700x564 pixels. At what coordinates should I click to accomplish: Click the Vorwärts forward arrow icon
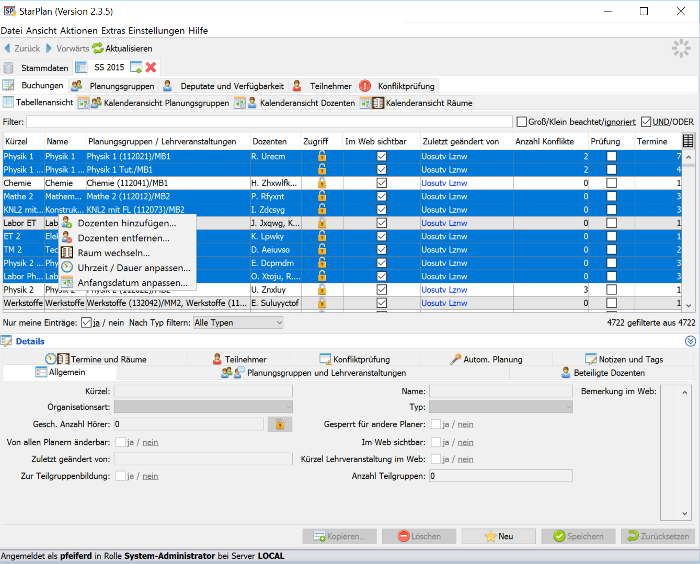[49, 48]
